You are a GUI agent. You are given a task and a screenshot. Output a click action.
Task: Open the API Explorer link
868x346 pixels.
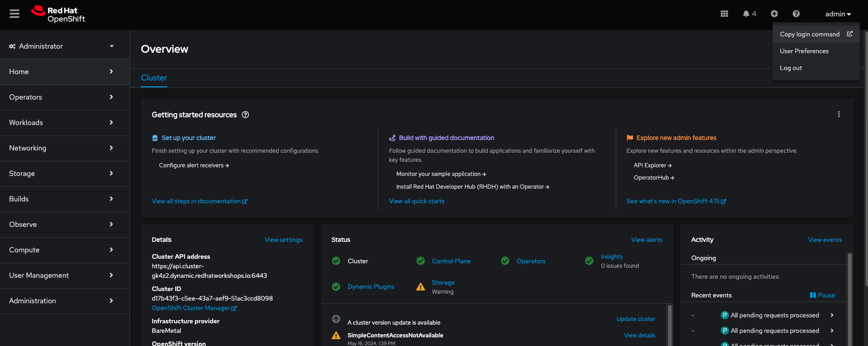point(653,165)
